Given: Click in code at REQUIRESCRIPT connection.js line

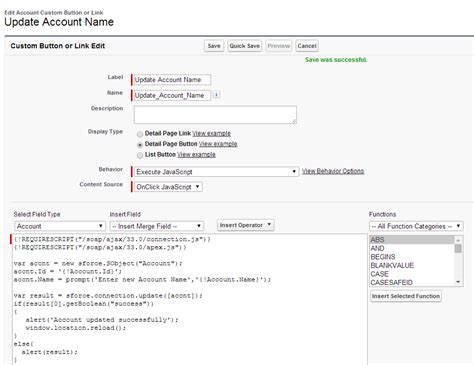Looking at the screenshot, I should click(x=112, y=239).
